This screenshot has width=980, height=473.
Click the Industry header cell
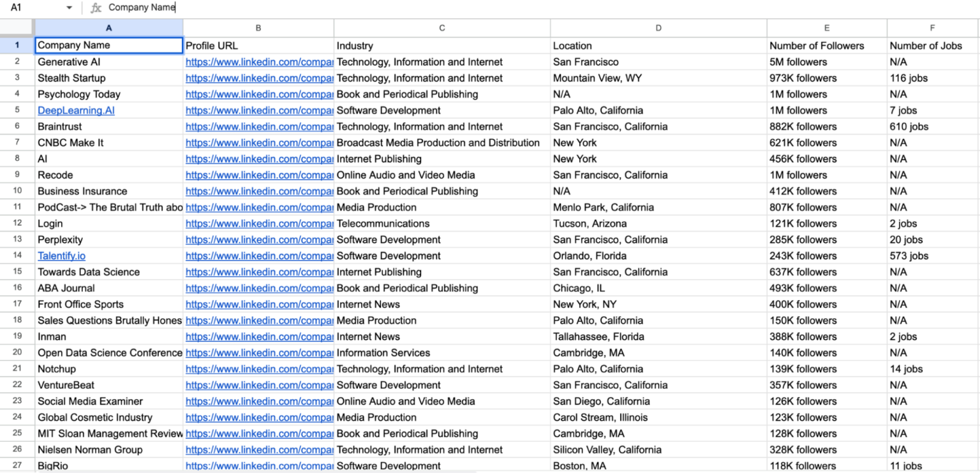(x=442, y=45)
